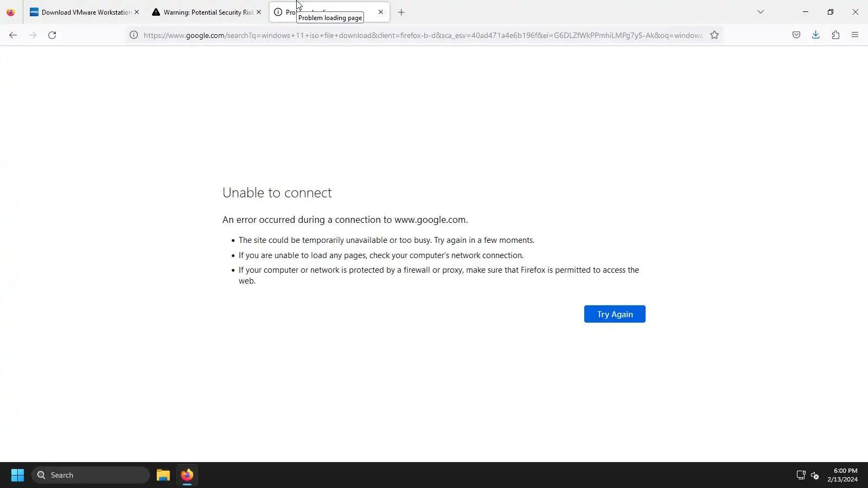Click the Firefox taskbar icon

point(187,475)
